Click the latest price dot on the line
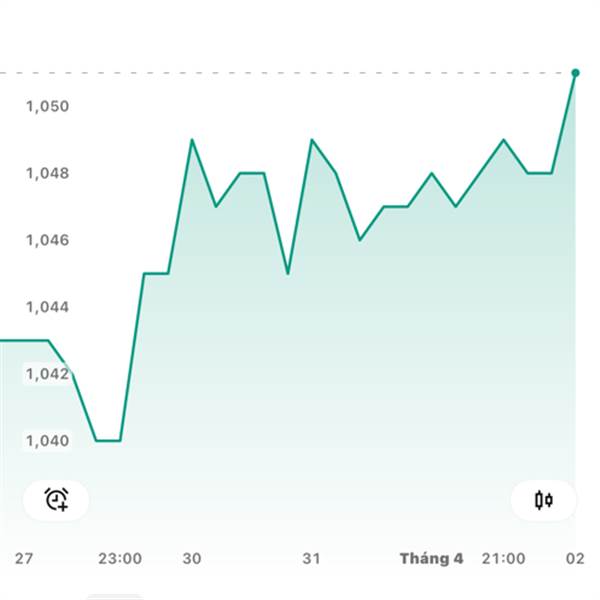Viewport: 600px width, 600px height. pyautogui.click(x=575, y=72)
